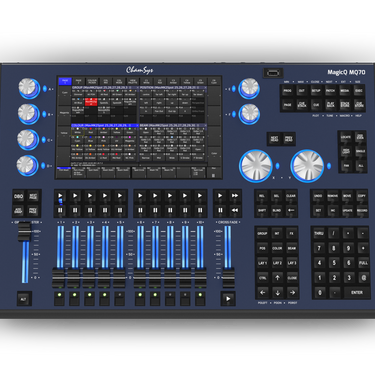375x375 pixels.
Task: Click the ChamSys logo above the screen
Action: point(139,70)
